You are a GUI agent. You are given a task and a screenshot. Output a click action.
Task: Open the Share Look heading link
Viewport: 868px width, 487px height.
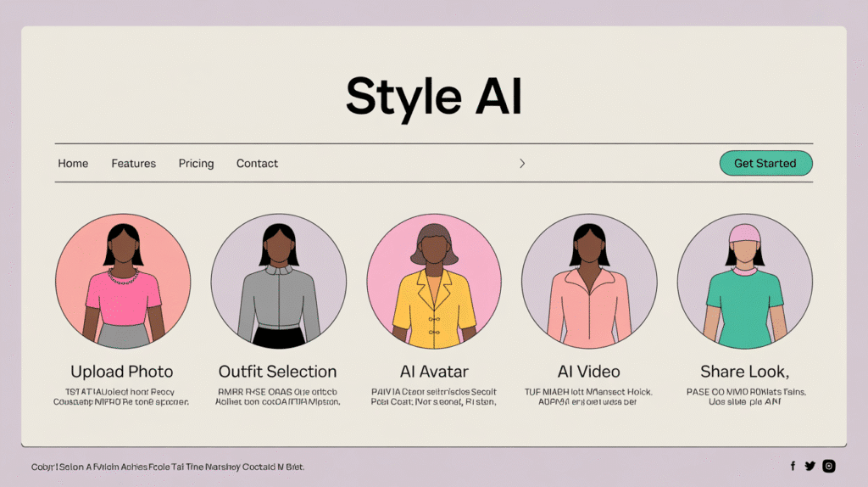[x=744, y=372]
